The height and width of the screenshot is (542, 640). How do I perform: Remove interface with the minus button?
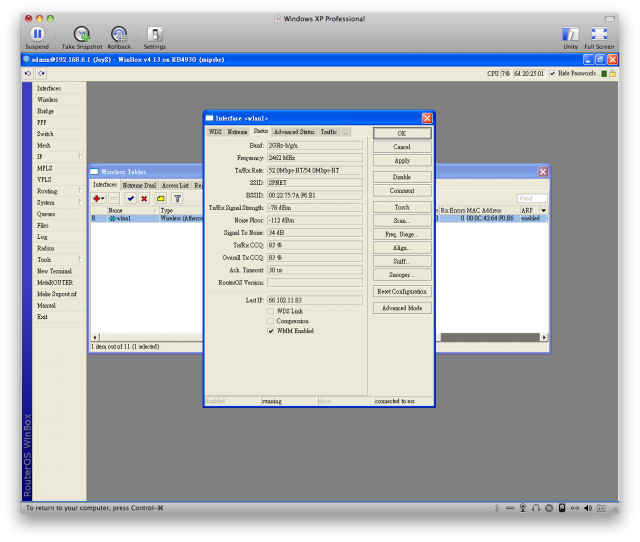[114, 199]
